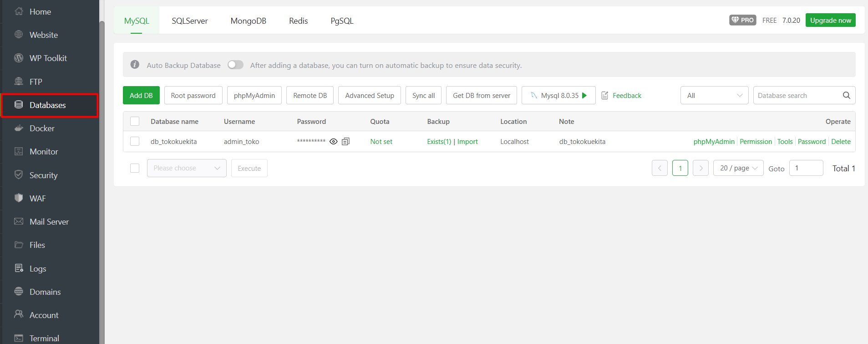Open the All filter dropdown

click(x=714, y=95)
